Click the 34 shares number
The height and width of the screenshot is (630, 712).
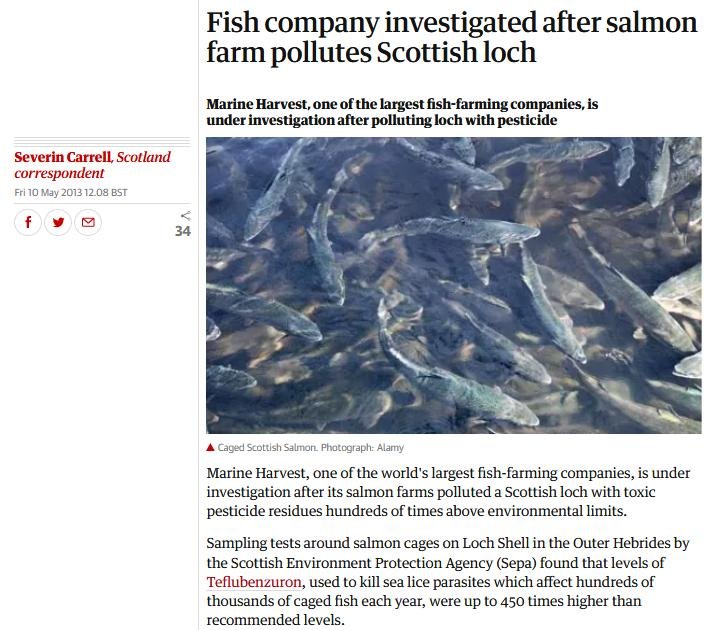[x=182, y=232]
